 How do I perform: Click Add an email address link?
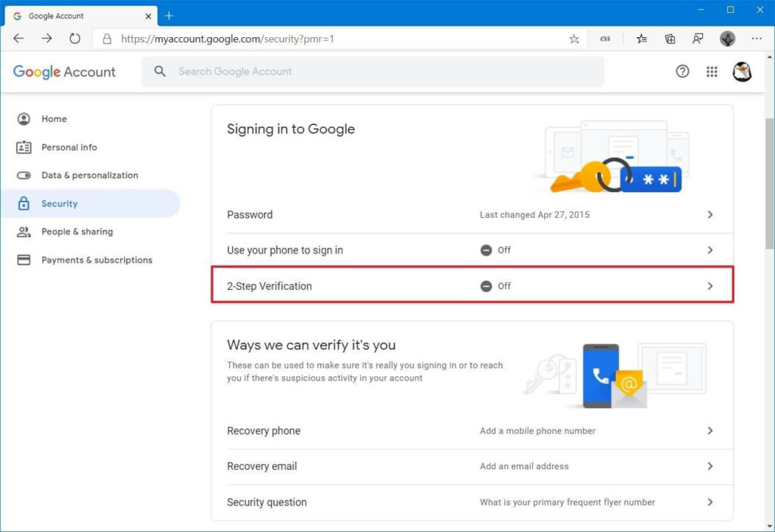click(x=524, y=466)
